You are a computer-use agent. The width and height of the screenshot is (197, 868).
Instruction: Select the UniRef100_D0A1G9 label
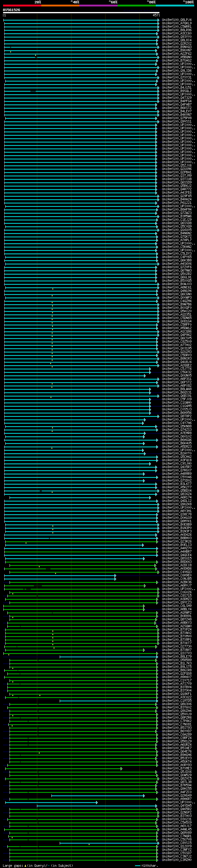pos(177,518)
